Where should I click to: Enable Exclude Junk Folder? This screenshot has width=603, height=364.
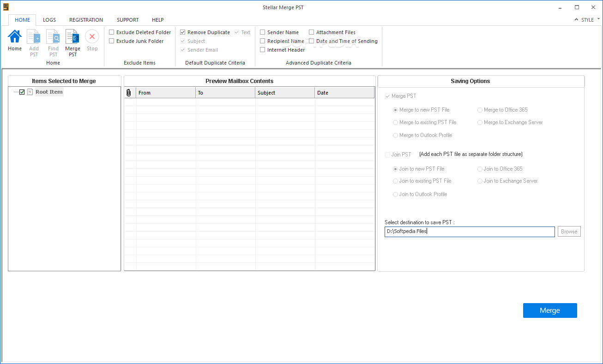coord(112,41)
